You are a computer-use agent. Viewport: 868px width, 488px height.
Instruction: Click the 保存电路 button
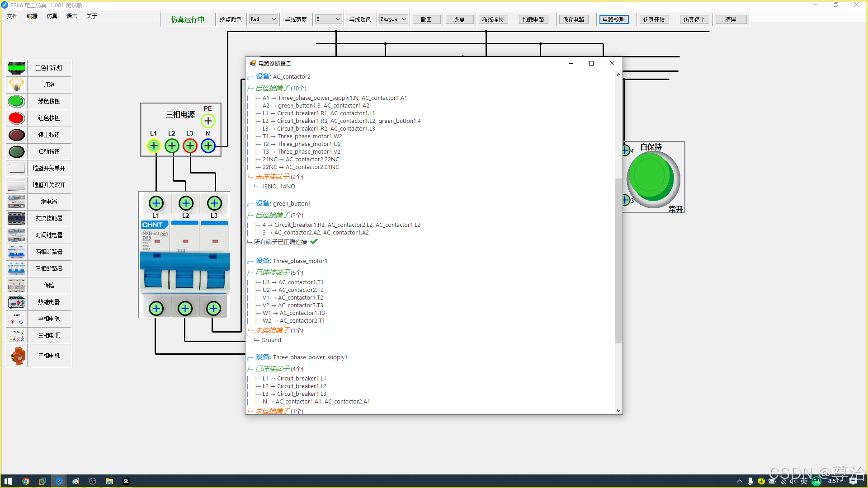[x=573, y=19]
